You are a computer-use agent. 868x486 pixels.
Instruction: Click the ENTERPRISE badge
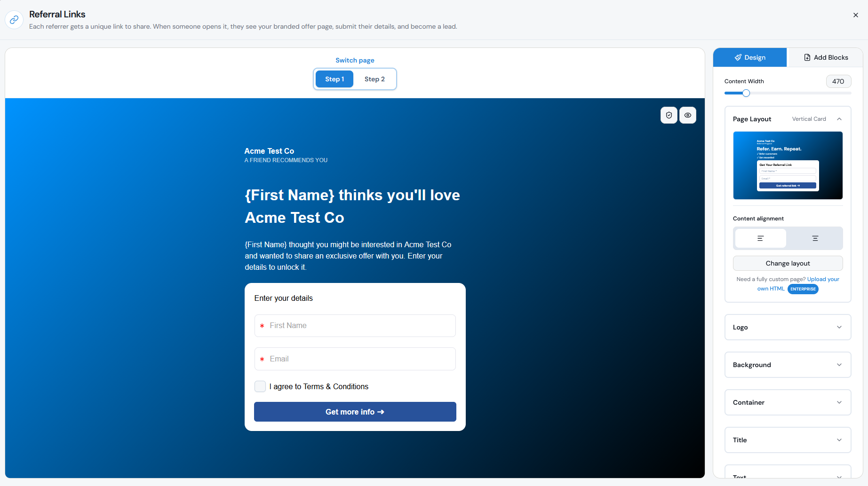[803, 289]
